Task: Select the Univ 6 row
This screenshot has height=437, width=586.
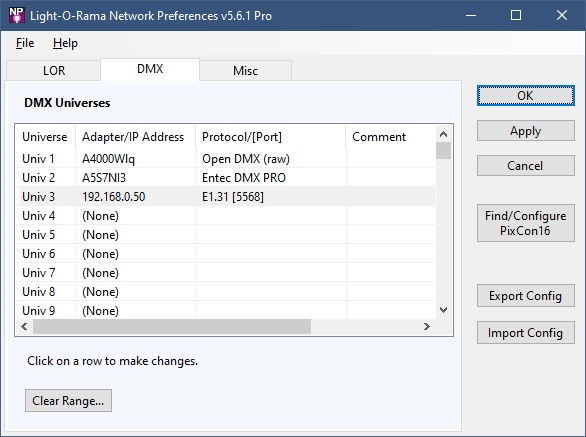Action: [x=226, y=254]
